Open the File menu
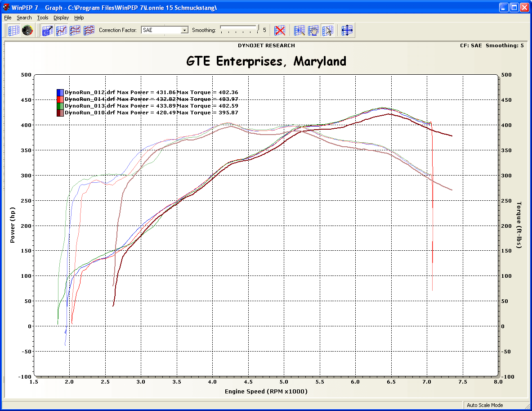This screenshot has height=411, width=532. (x=8, y=18)
